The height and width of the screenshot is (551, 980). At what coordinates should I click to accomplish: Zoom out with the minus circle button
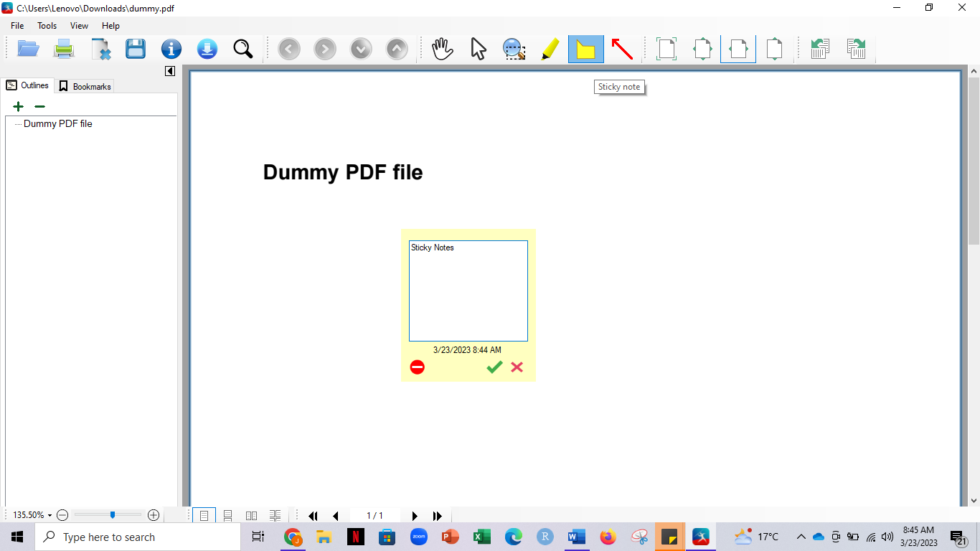click(62, 515)
